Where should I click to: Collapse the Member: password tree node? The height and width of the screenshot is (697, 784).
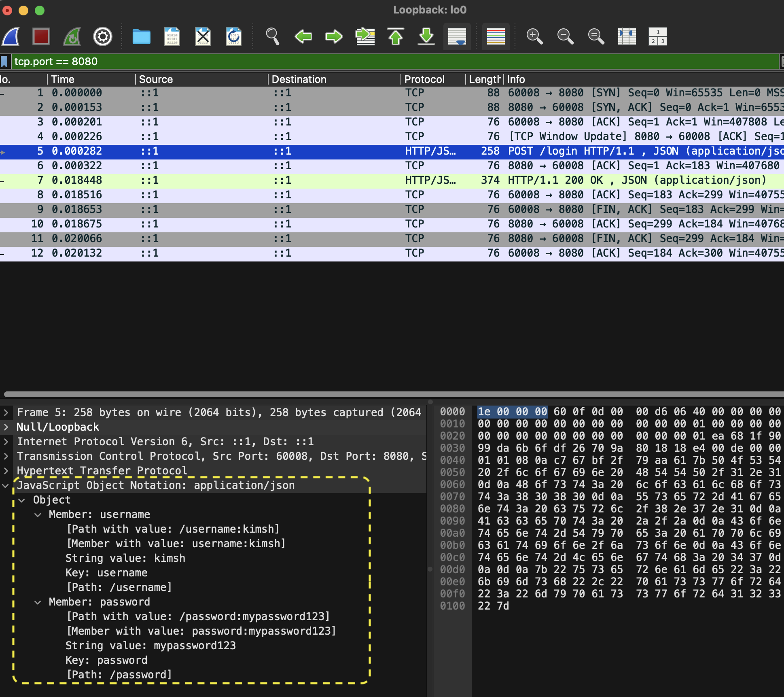click(x=38, y=602)
